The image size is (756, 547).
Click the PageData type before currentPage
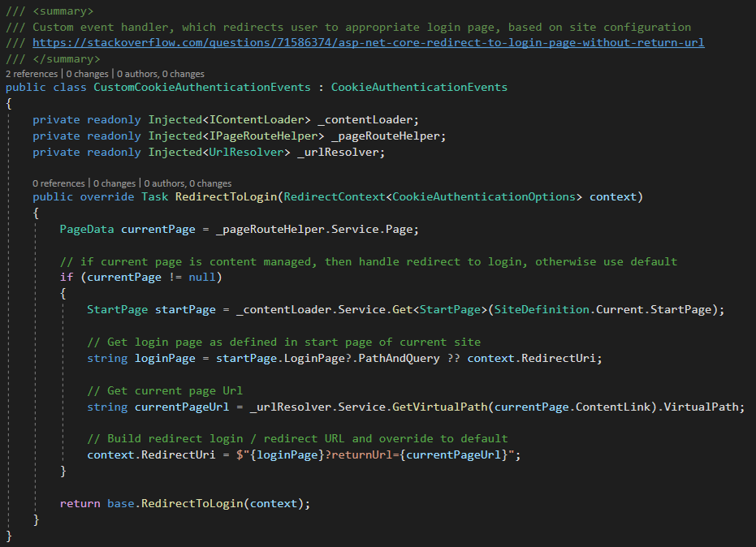click(87, 229)
